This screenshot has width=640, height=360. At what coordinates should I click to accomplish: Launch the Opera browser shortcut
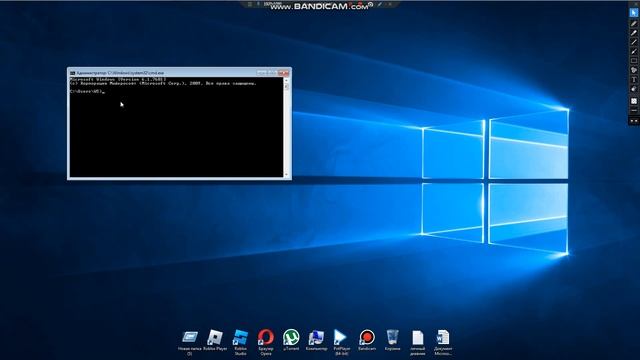point(266,342)
